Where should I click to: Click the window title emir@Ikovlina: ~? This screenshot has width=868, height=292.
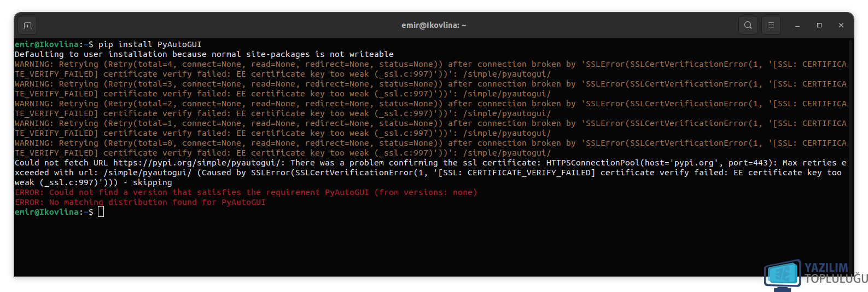[434, 25]
